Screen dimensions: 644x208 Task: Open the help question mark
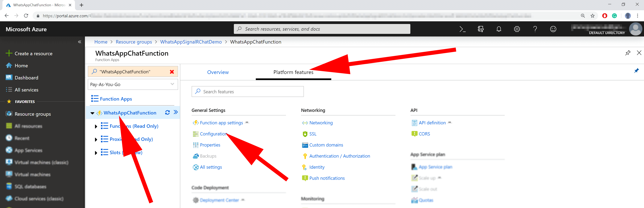pyautogui.click(x=535, y=29)
